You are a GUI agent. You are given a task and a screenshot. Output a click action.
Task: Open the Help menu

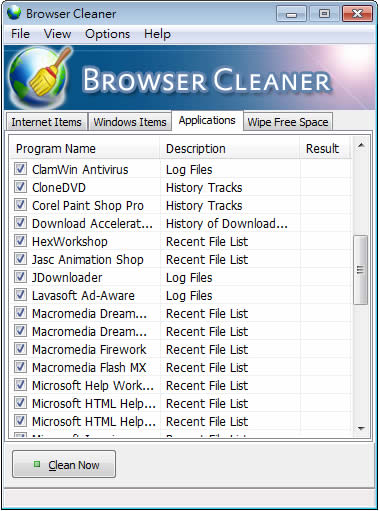point(157,34)
